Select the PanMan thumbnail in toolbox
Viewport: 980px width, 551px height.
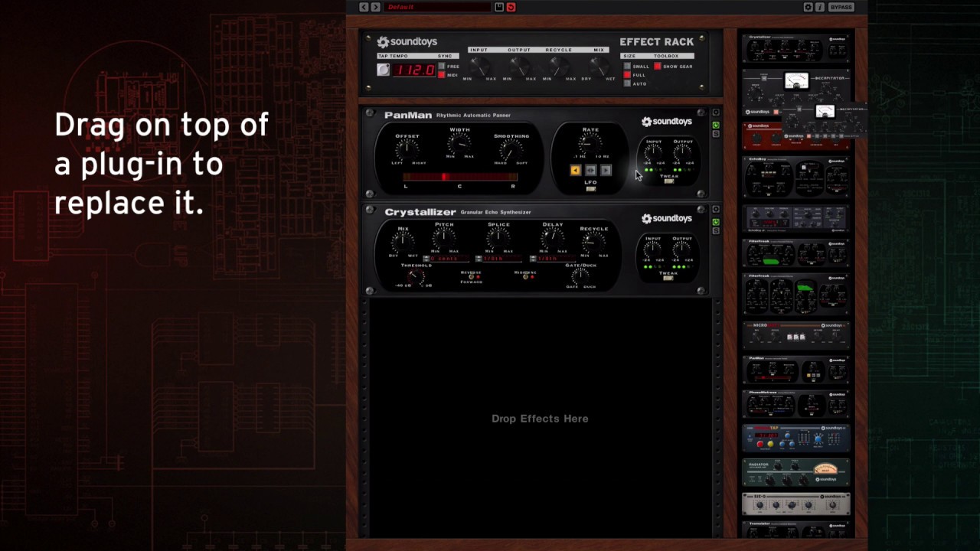point(796,369)
